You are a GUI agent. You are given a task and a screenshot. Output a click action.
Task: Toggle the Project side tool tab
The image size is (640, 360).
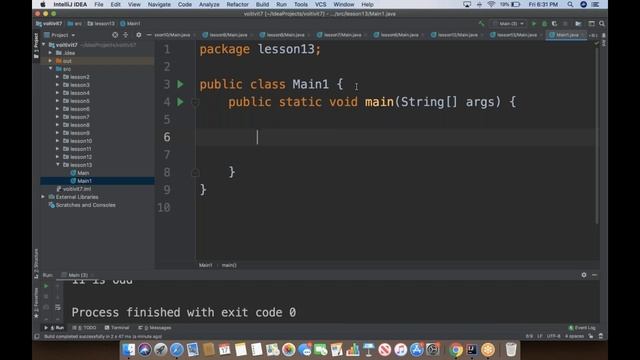(36, 47)
